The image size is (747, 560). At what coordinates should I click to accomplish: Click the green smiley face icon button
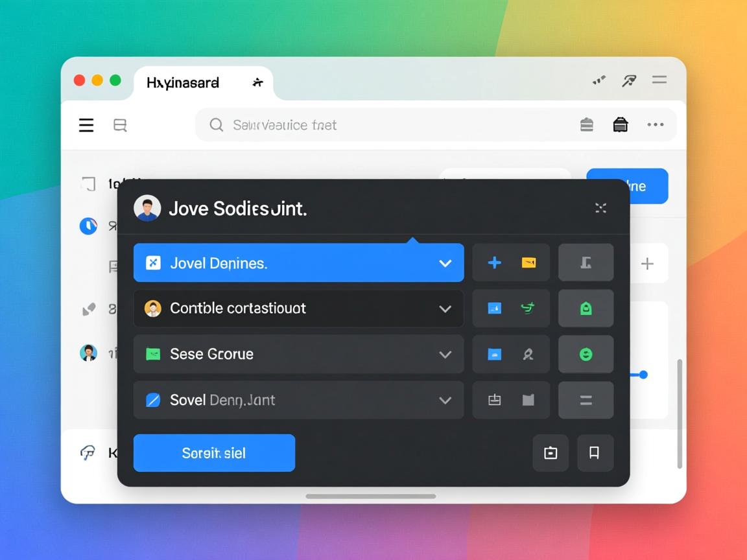coord(586,355)
